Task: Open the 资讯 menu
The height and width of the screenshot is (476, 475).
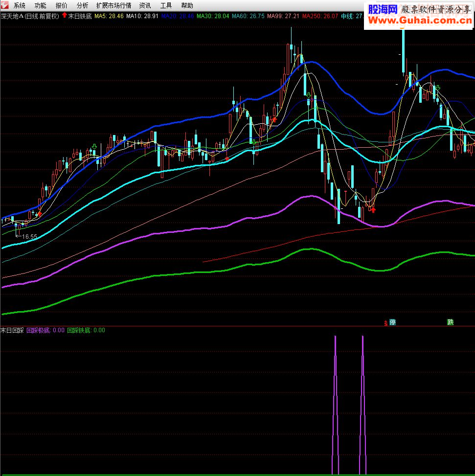Action: pos(145,5)
